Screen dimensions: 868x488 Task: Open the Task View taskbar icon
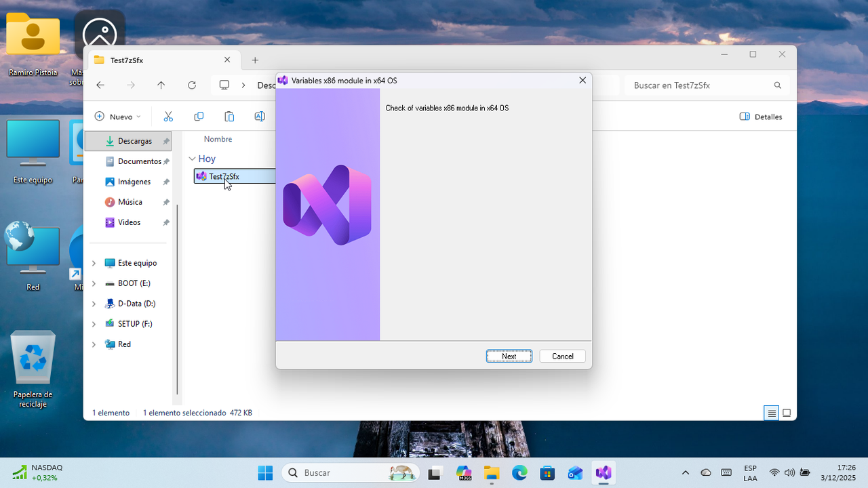coord(435,472)
